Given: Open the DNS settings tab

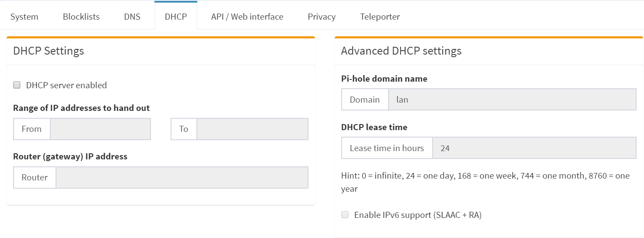Looking at the screenshot, I should tap(132, 17).
